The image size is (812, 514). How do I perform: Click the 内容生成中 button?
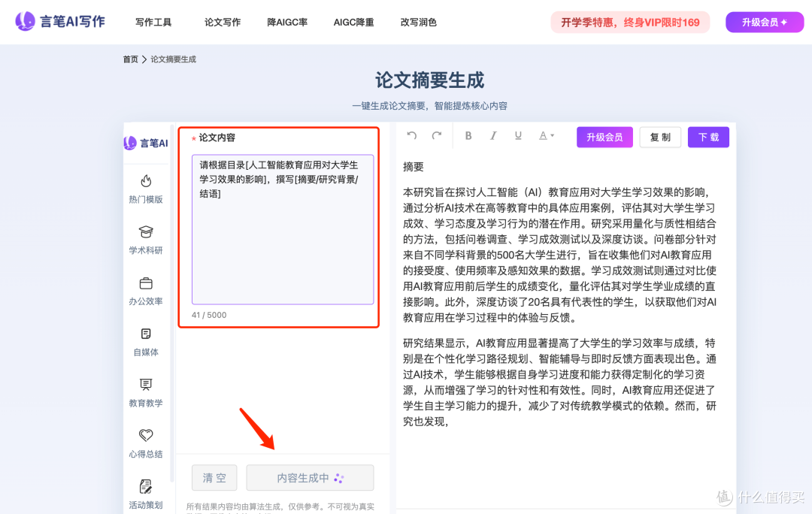click(x=310, y=478)
